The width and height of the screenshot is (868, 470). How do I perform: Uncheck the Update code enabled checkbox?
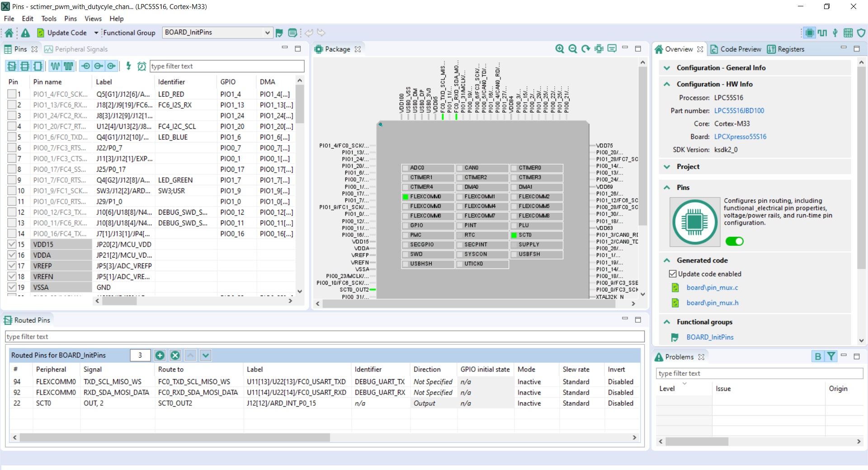(x=673, y=274)
